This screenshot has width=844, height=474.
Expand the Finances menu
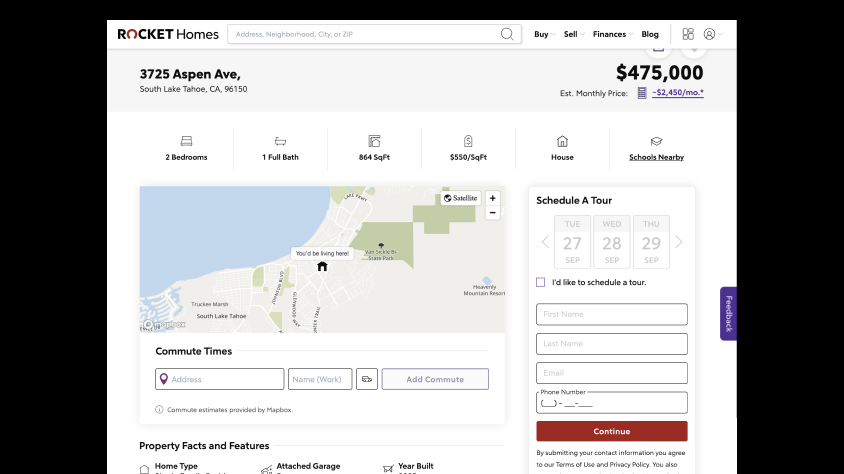coord(613,34)
